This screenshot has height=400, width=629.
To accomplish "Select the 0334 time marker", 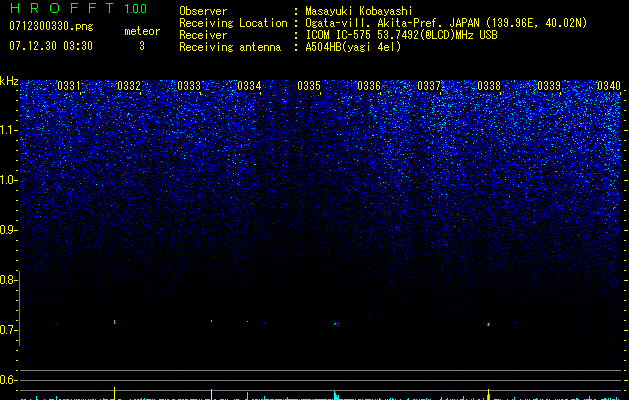I will point(249,86).
